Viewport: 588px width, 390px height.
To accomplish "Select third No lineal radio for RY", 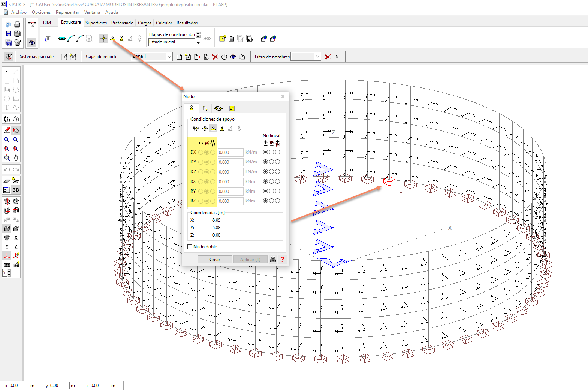I will 277,191.
